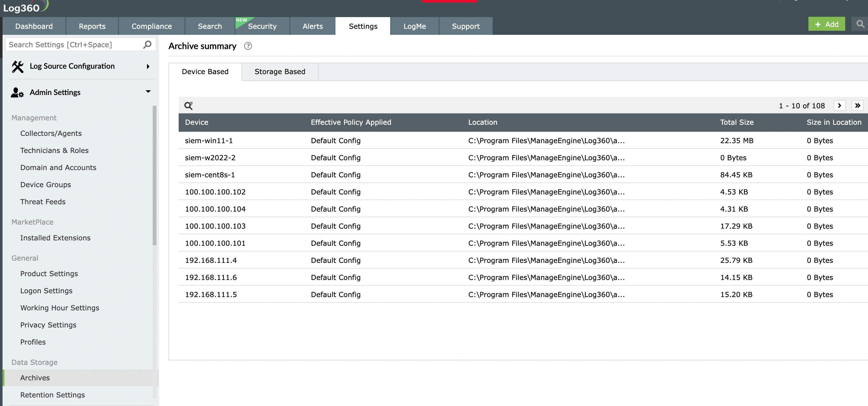Click Default Config for siem-win11-1

(335, 141)
